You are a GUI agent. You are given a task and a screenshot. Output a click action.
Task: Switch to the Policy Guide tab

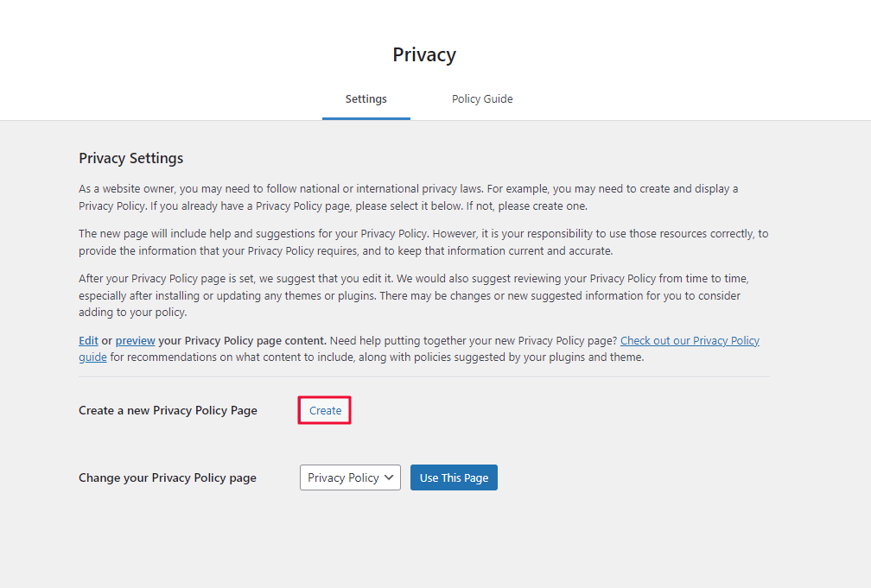pos(481,98)
